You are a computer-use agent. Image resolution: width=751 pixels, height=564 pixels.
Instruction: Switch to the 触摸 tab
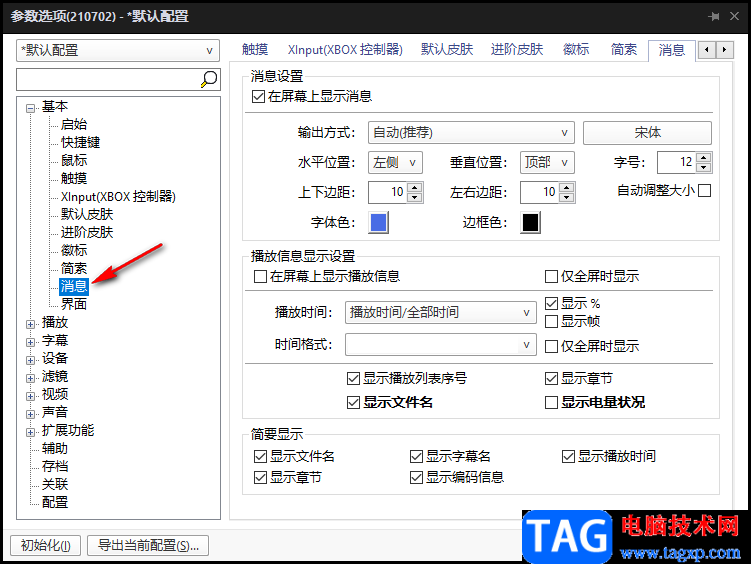255,50
